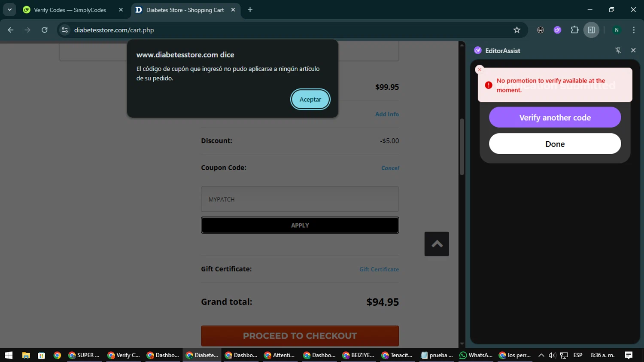
Task: Open Windows Start menu
Action: (9, 355)
